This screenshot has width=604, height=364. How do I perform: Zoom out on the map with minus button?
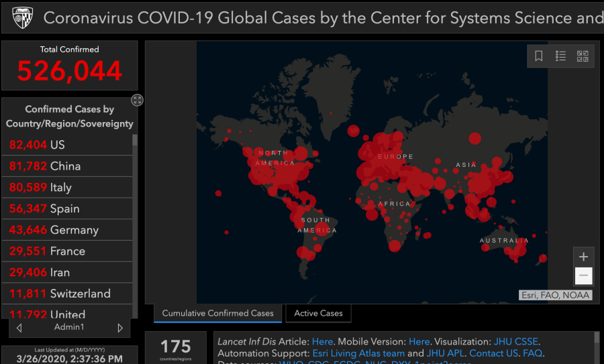583,275
